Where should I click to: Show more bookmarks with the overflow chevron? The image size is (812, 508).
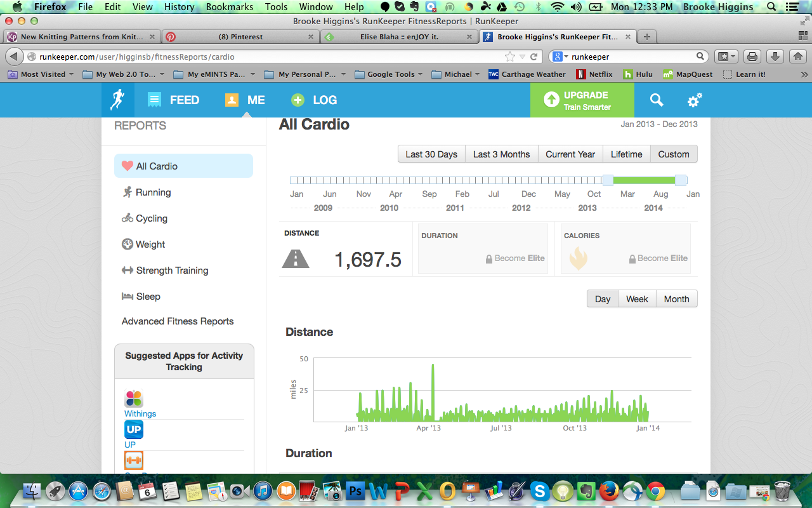click(804, 74)
